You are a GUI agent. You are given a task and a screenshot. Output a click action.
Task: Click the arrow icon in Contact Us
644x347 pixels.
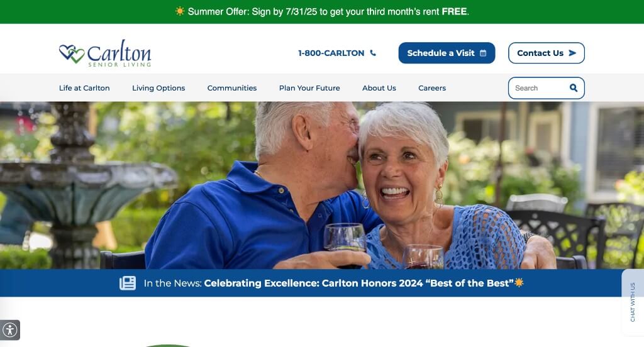point(572,53)
